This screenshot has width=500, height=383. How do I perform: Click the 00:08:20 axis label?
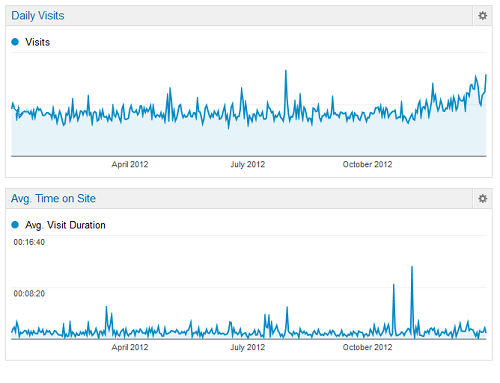[29, 294]
